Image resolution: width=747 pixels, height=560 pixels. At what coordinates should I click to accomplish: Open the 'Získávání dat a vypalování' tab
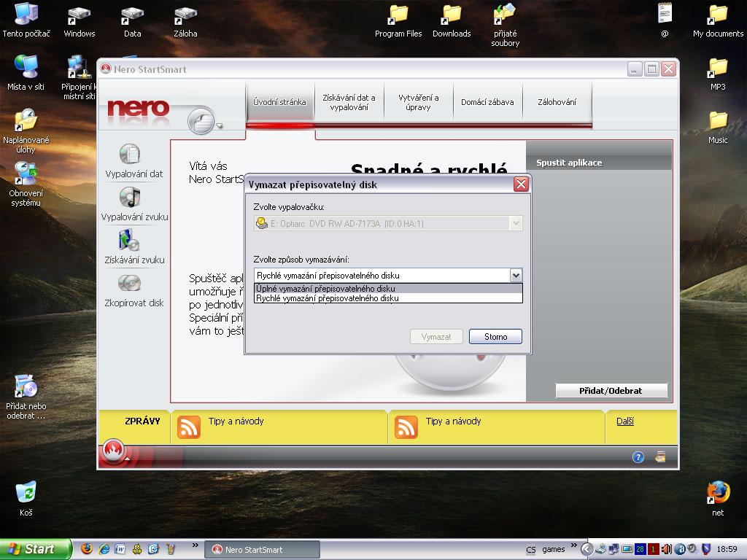click(x=349, y=102)
